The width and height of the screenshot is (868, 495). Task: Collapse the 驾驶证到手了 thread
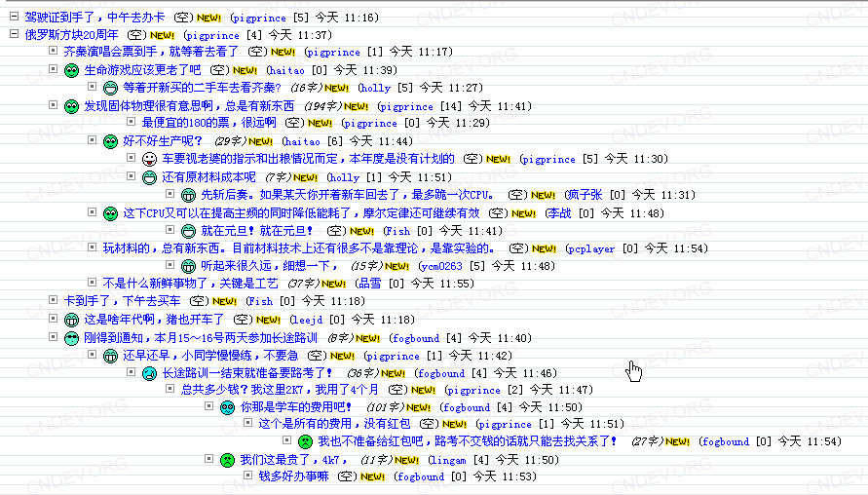(15, 17)
